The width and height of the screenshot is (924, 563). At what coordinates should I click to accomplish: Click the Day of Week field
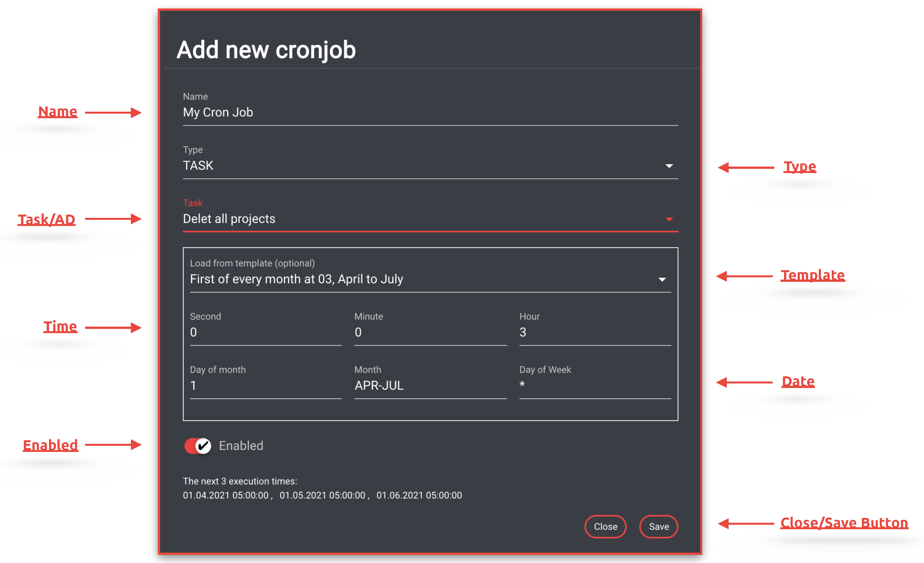[x=594, y=386]
